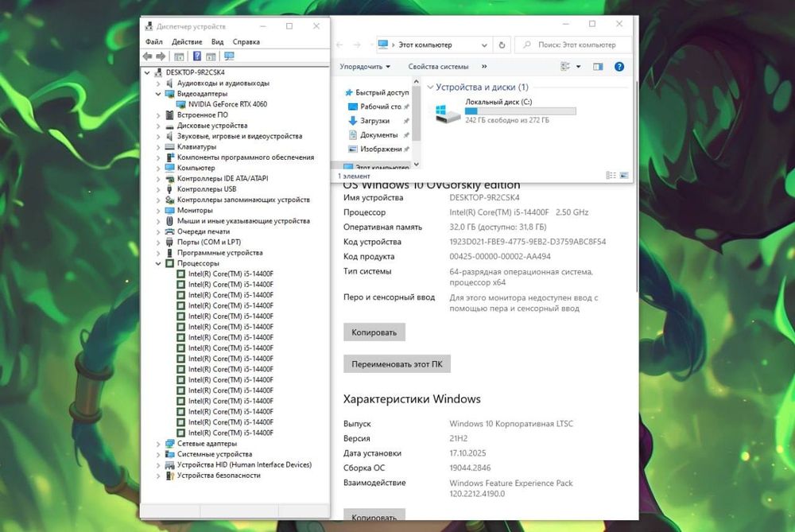Click Windows 10 Корпоративная LTSC text

511,424
